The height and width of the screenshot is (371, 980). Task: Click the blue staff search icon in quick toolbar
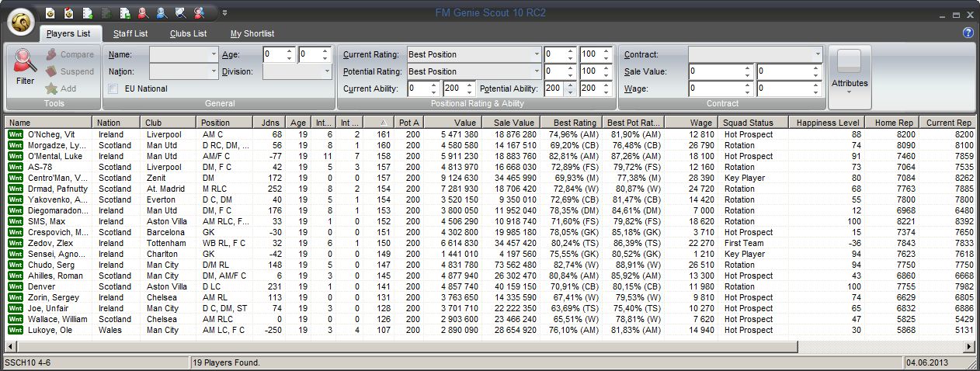point(161,12)
